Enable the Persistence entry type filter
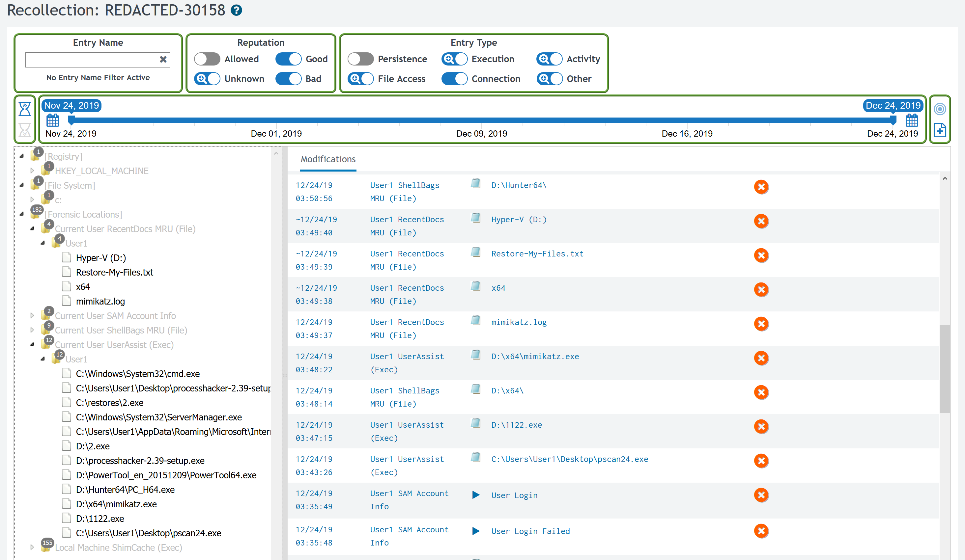965x560 pixels. (x=360, y=59)
